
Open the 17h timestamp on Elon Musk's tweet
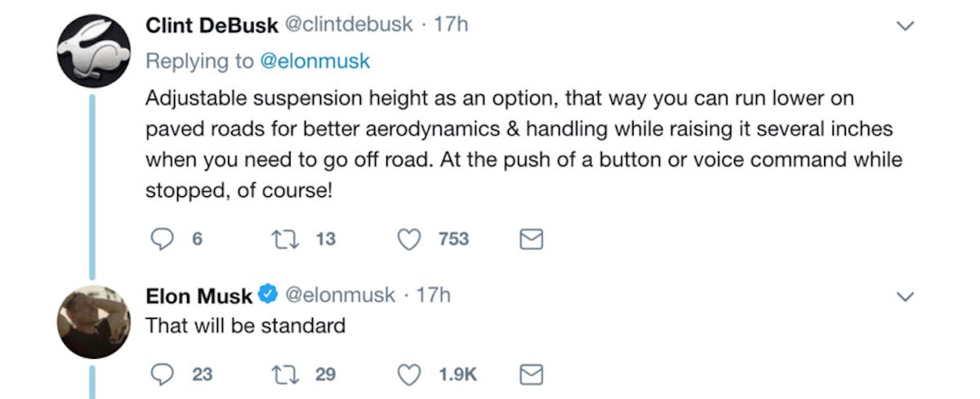tap(433, 295)
